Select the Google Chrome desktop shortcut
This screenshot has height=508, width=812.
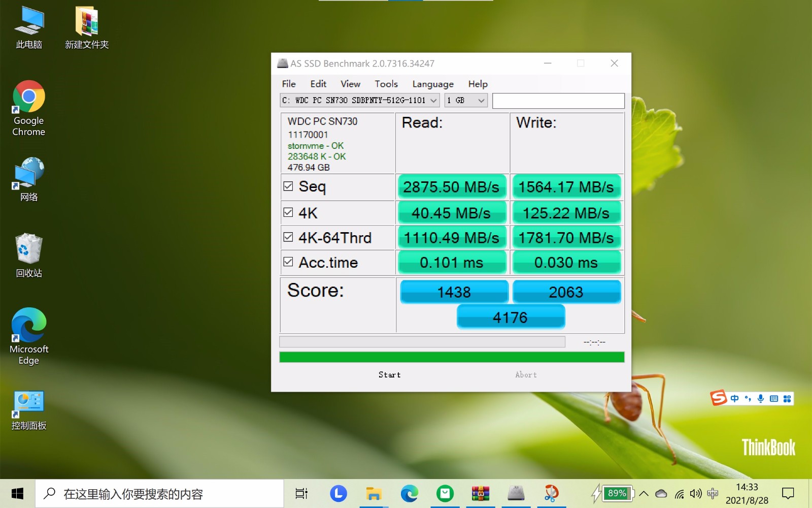(29, 109)
